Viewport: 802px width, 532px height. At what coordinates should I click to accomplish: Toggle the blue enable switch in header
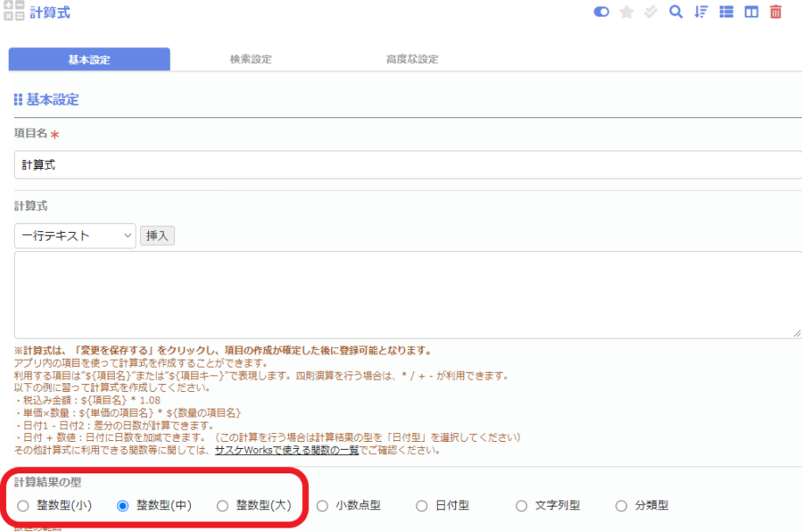(601, 12)
